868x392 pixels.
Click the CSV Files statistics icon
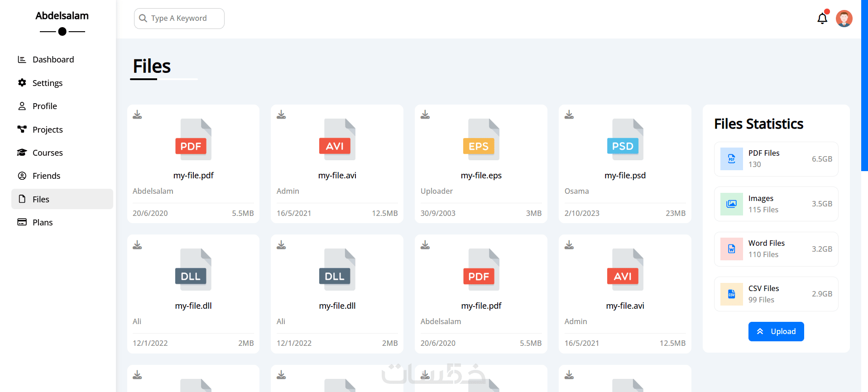pos(731,294)
